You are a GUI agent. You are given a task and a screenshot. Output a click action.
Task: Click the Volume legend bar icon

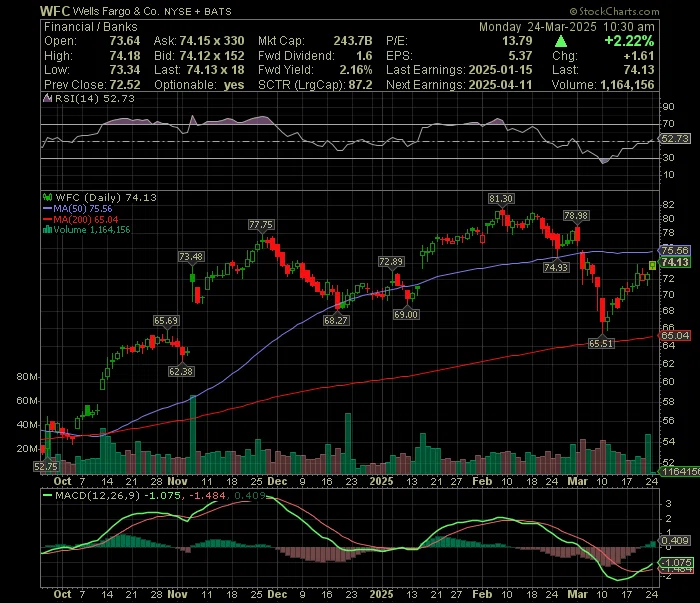tap(47, 229)
